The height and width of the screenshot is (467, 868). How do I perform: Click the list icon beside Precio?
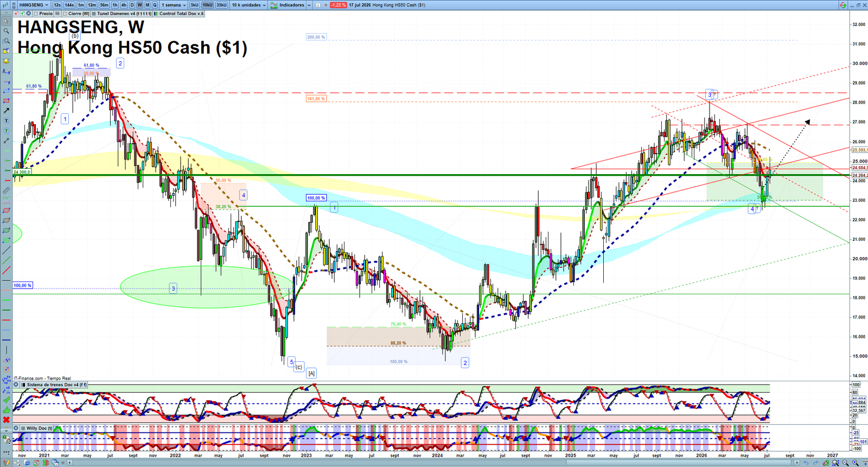57,13
